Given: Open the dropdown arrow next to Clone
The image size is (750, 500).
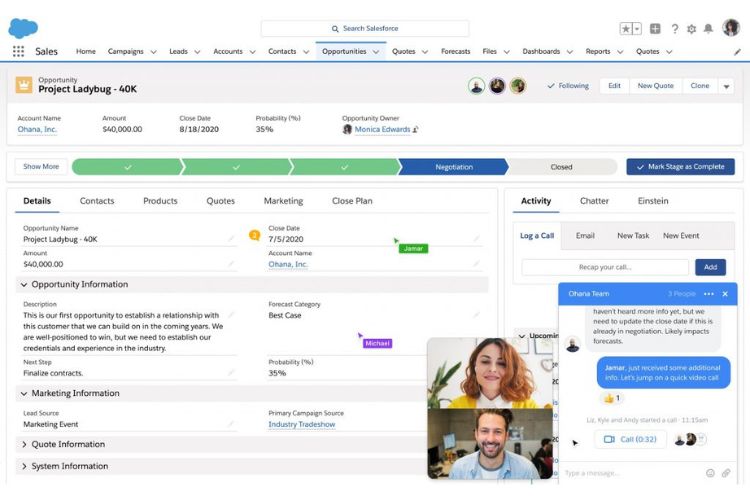Looking at the screenshot, I should [x=727, y=86].
